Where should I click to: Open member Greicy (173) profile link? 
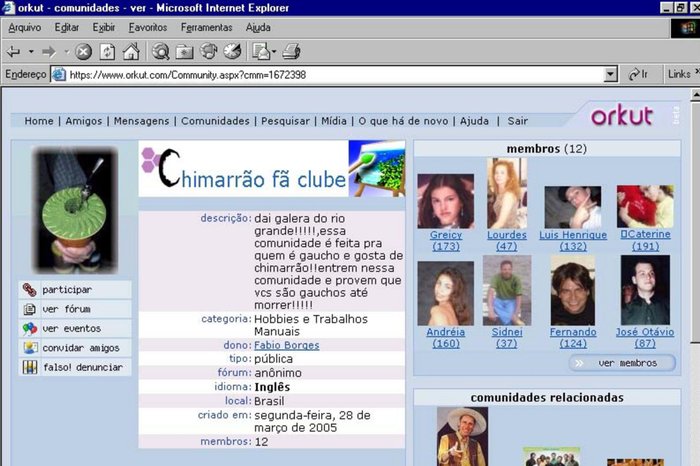pyautogui.click(x=446, y=241)
